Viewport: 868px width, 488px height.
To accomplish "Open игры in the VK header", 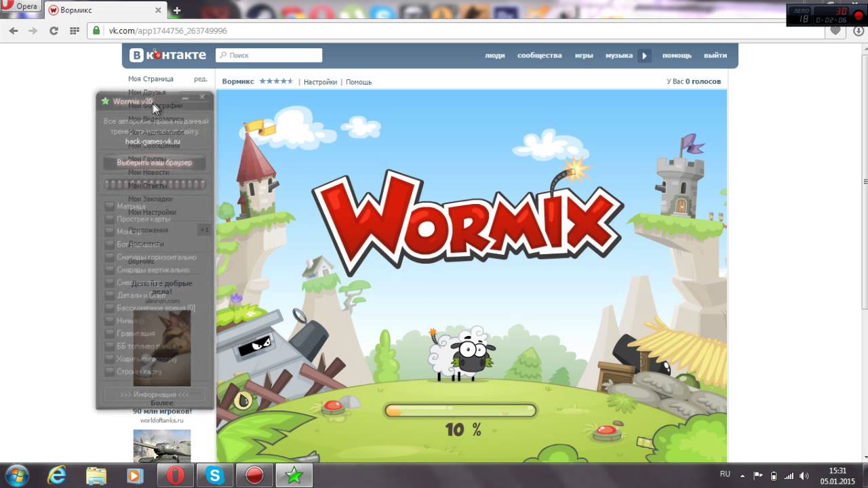I will point(584,56).
